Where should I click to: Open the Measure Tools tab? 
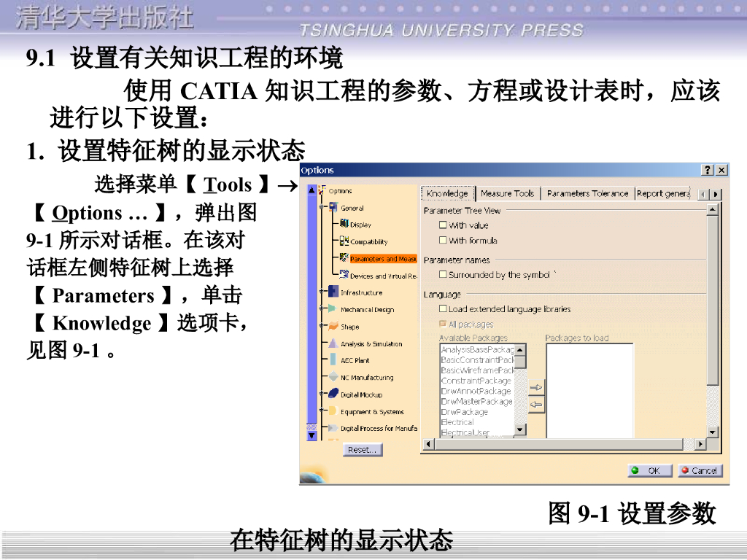[x=508, y=193]
